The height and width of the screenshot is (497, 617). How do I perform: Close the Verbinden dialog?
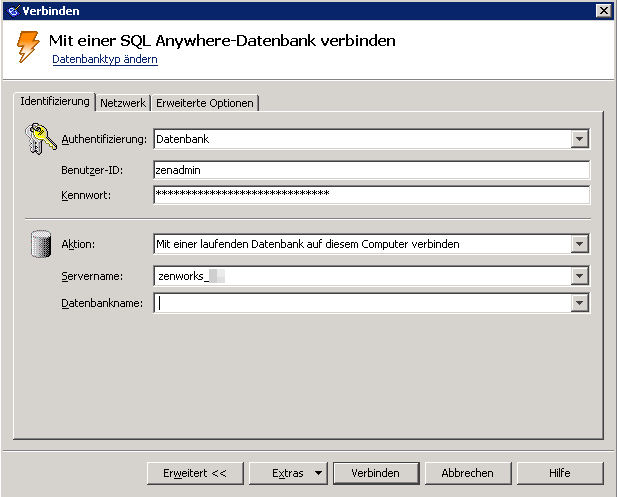[x=604, y=11]
